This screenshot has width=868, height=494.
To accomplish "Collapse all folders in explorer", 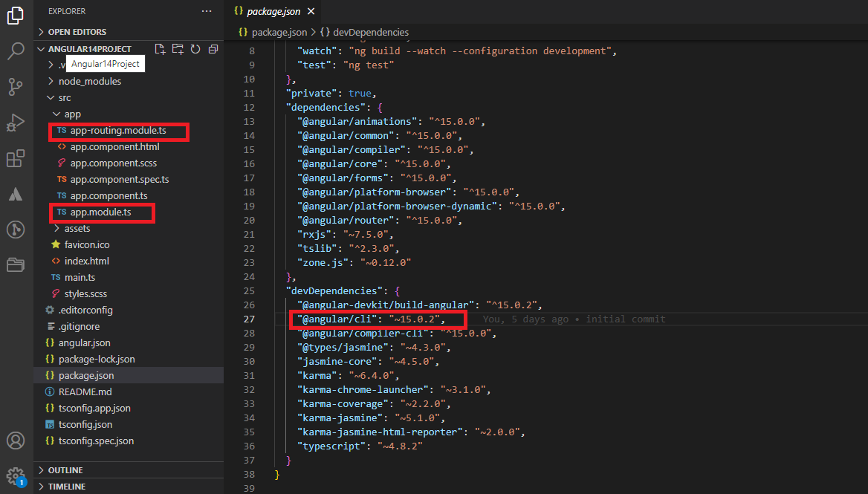I will click(213, 49).
